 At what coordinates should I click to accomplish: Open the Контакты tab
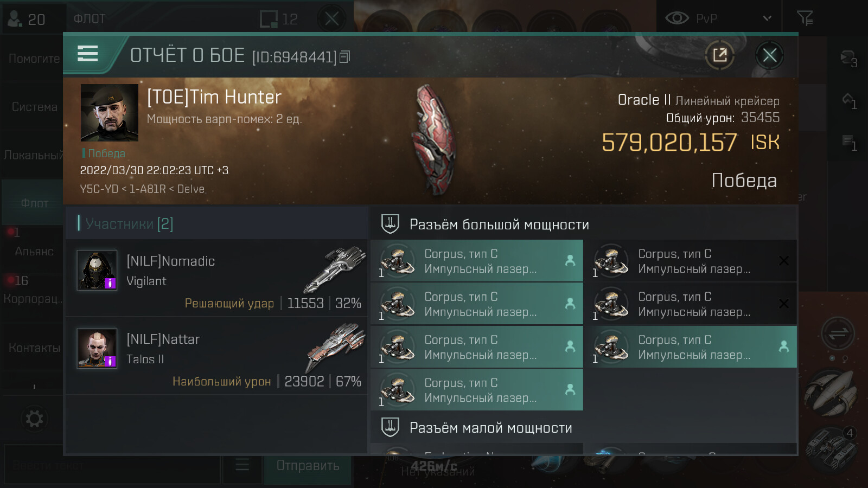[34, 348]
